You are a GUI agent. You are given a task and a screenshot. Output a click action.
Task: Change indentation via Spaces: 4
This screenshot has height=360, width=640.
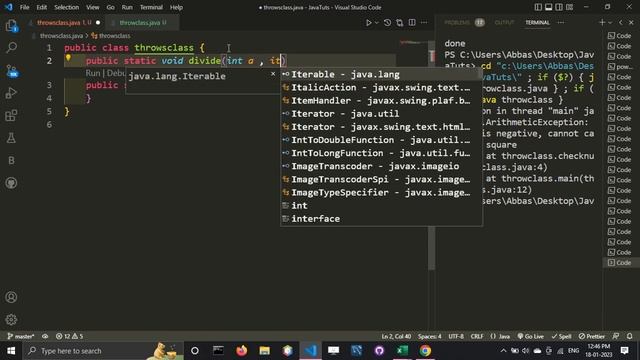pos(429,336)
